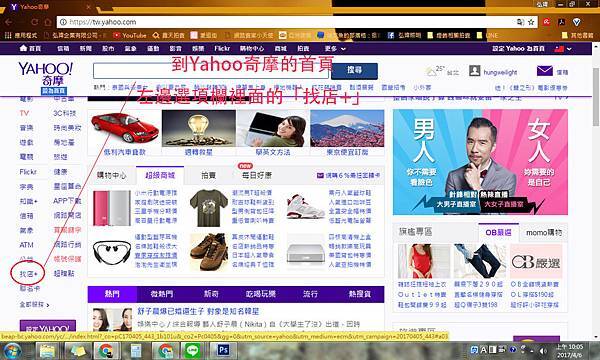Open the Adobe PDF extension icon
This screenshot has width=600, height=360.
[561, 22]
